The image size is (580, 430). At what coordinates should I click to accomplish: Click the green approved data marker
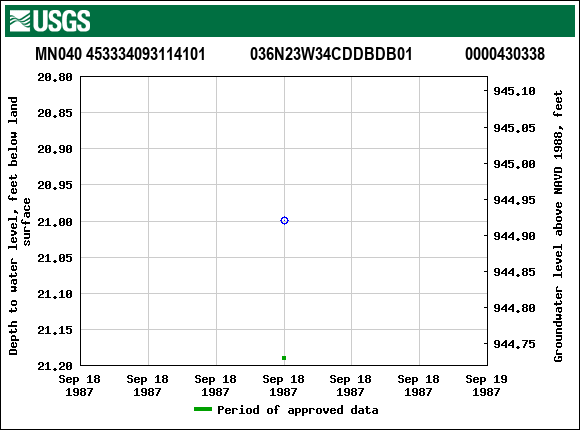[x=284, y=358]
